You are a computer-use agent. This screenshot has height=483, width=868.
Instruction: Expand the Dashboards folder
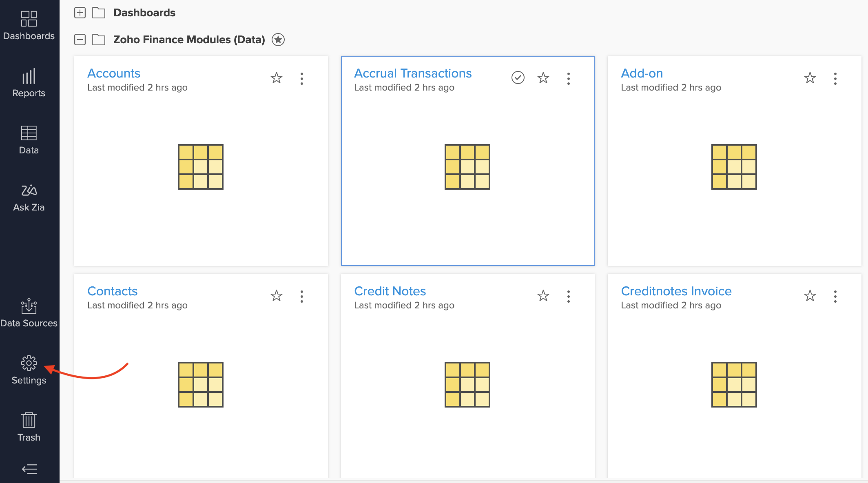click(x=80, y=13)
